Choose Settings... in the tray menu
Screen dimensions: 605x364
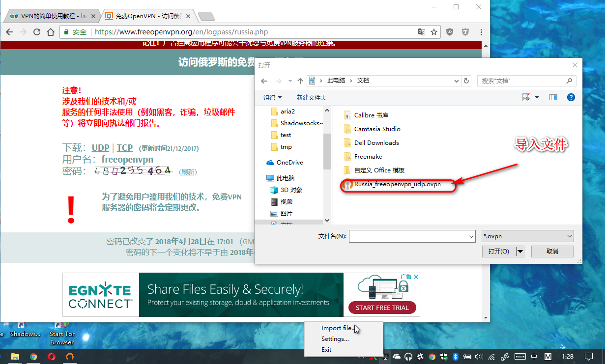344,338
